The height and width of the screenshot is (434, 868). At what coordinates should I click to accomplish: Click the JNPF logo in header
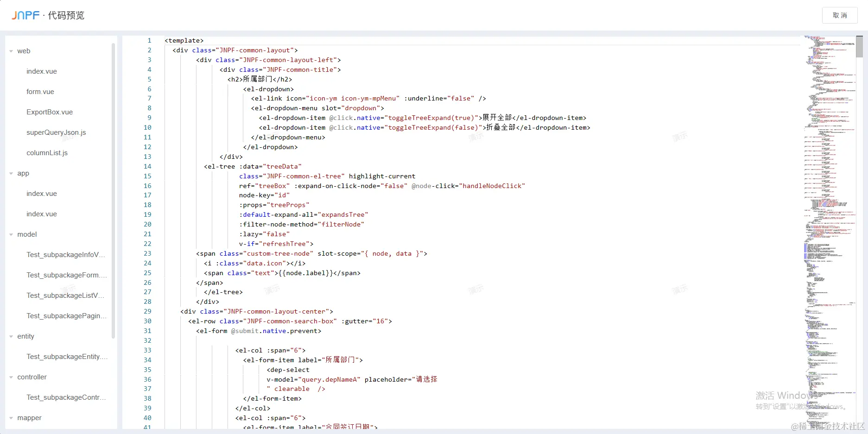(x=25, y=15)
